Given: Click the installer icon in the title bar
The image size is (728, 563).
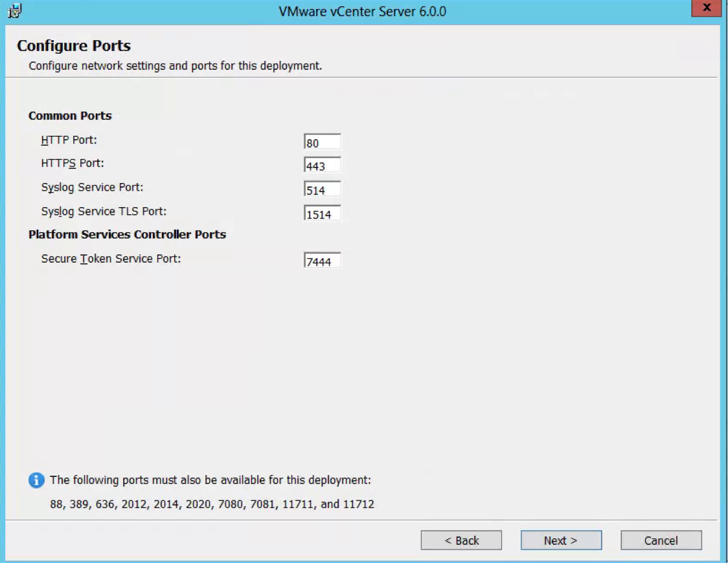Looking at the screenshot, I should pos(14,10).
